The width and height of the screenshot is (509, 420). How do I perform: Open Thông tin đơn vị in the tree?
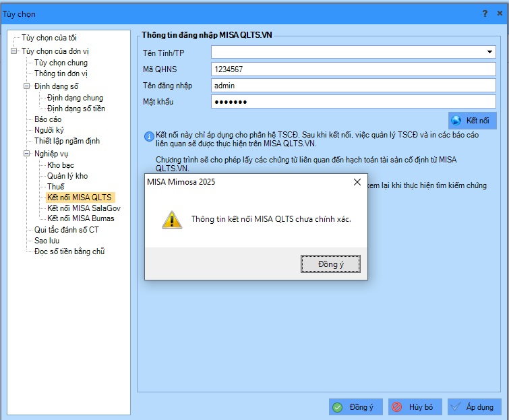[61, 73]
